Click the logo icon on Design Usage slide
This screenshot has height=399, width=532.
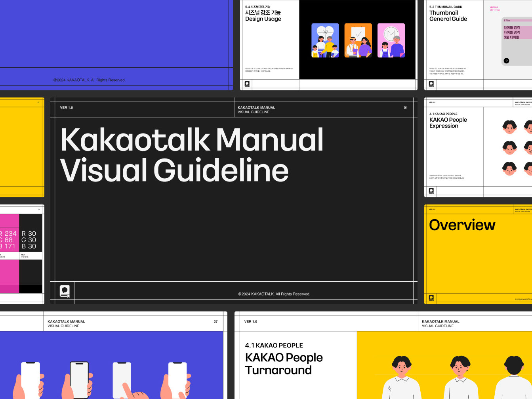point(247,84)
